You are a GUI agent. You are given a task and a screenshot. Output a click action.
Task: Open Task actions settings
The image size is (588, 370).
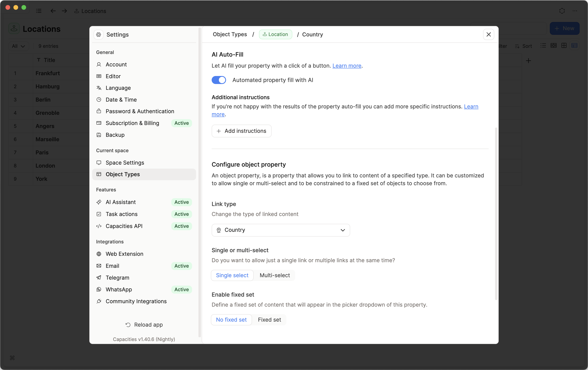(x=144, y=214)
